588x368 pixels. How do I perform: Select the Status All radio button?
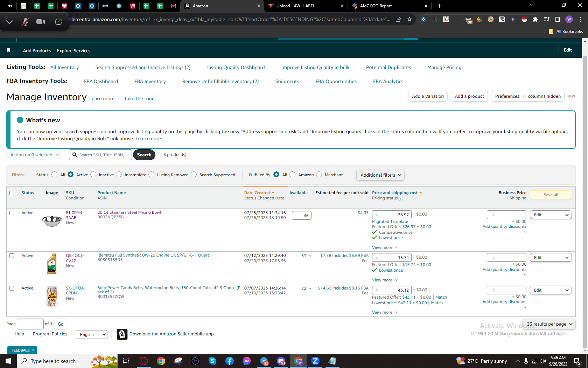55,175
